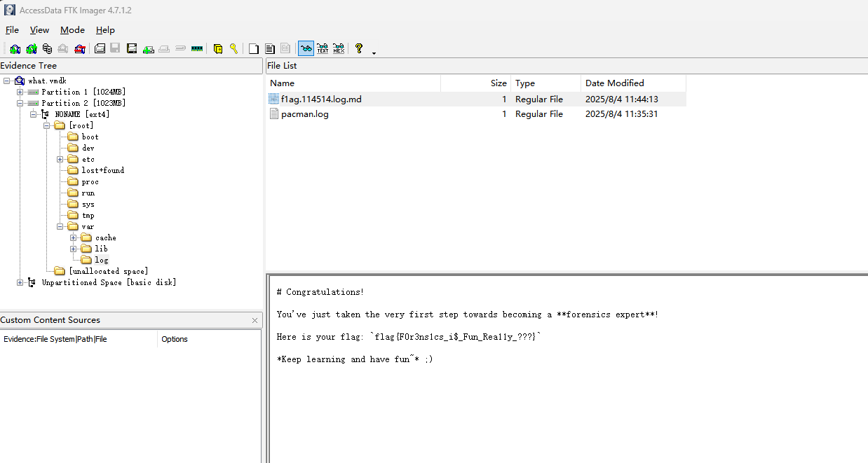Click the flag line in preview pane
The width and height of the screenshot is (868, 463).
click(x=409, y=337)
